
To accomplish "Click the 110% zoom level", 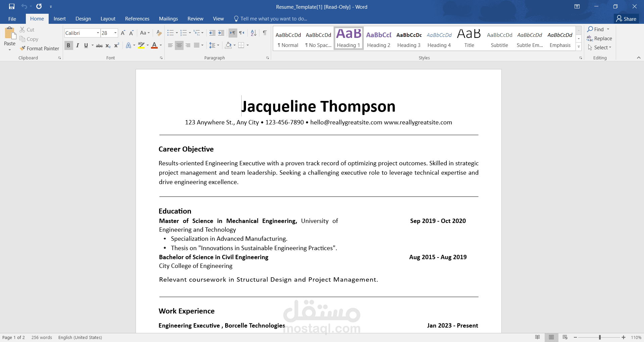I will (636, 337).
